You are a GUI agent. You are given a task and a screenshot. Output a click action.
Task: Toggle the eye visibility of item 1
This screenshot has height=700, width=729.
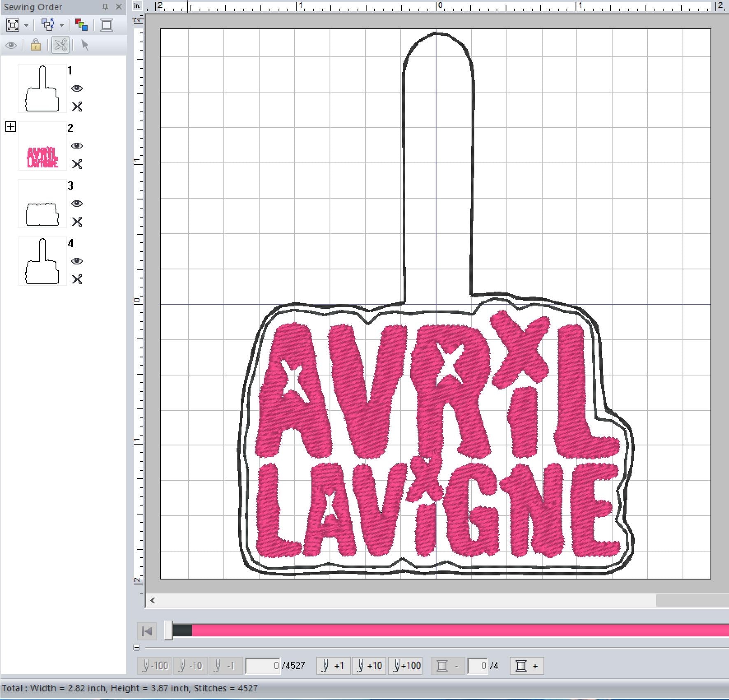77,88
